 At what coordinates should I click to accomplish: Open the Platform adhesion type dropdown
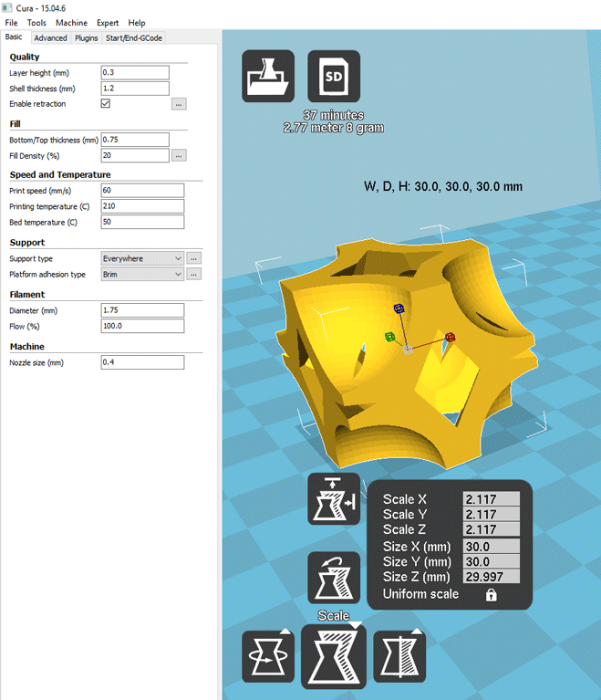click(x=142, y=274)
